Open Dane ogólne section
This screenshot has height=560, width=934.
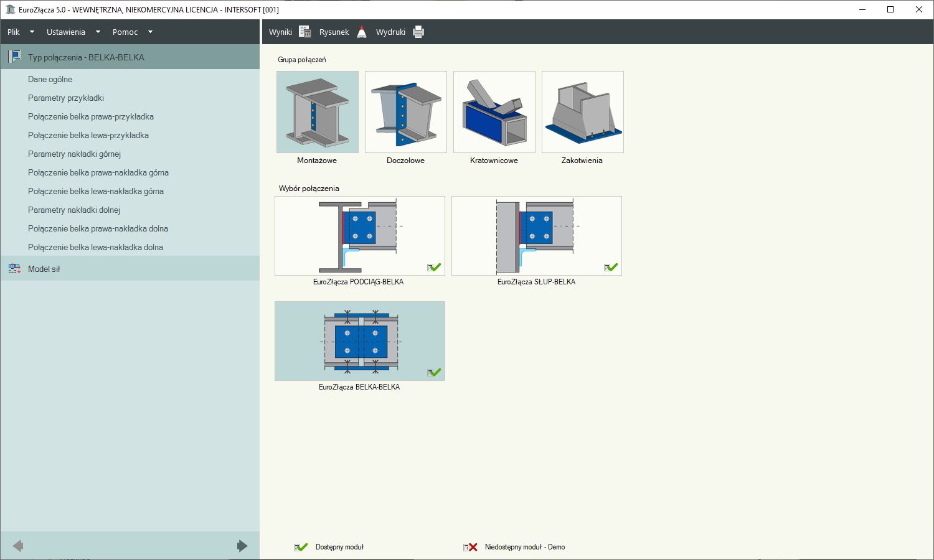[50, 79]
